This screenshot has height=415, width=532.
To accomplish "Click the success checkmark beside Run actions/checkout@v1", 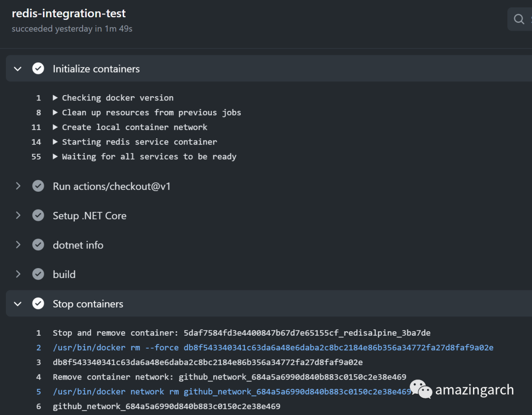I will point(38,186).
